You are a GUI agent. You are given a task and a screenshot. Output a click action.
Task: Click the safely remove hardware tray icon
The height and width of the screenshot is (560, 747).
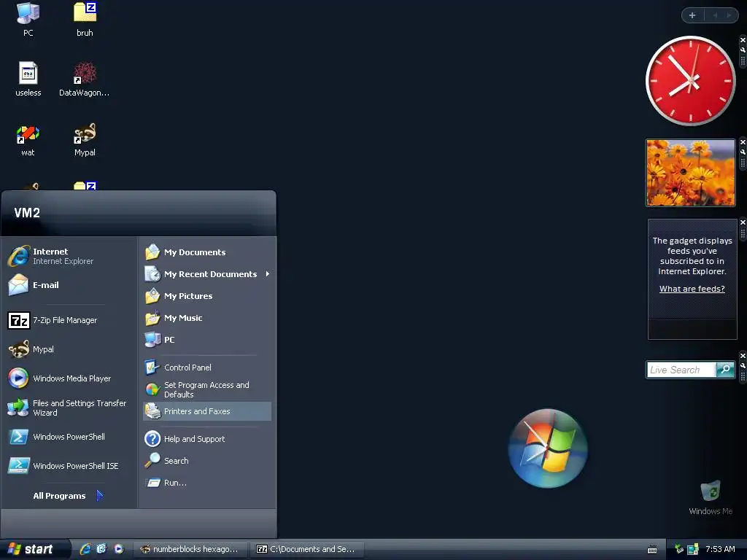point(679,549)
